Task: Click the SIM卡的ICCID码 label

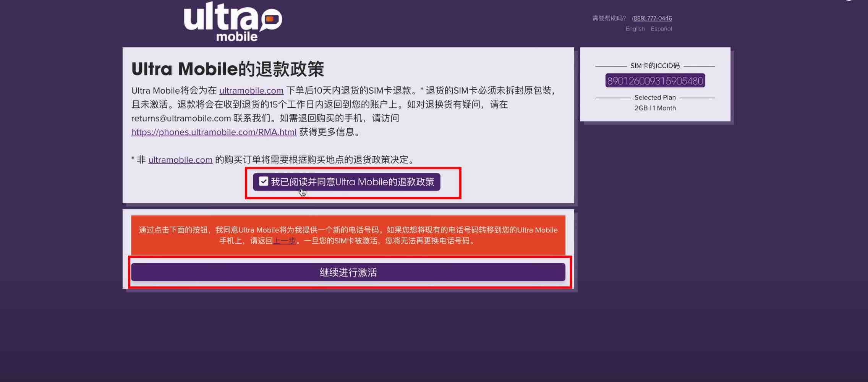Action: (655, 66)
